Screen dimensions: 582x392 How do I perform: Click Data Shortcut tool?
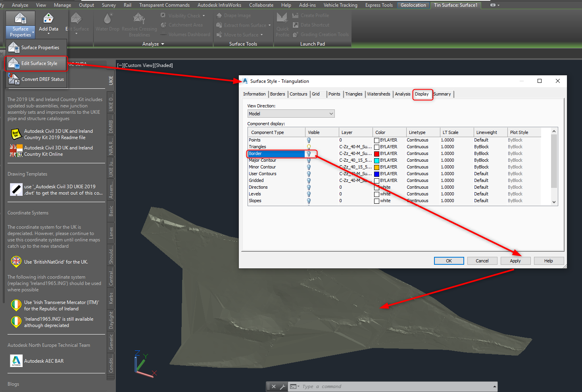coord(311,25)
